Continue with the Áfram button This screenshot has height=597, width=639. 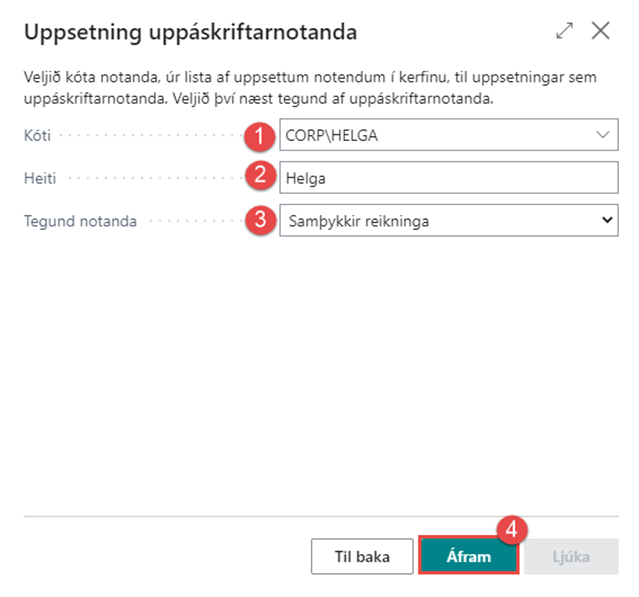click(x=469, y=556)
